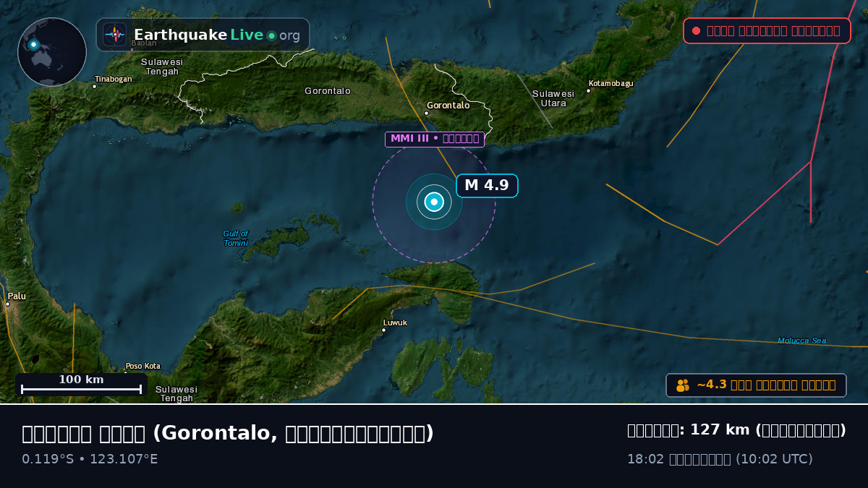The image size is (868, 488).
Task: Click the Gulf of Tomini label
Action: pyautogui.click(x=236, y=239)
